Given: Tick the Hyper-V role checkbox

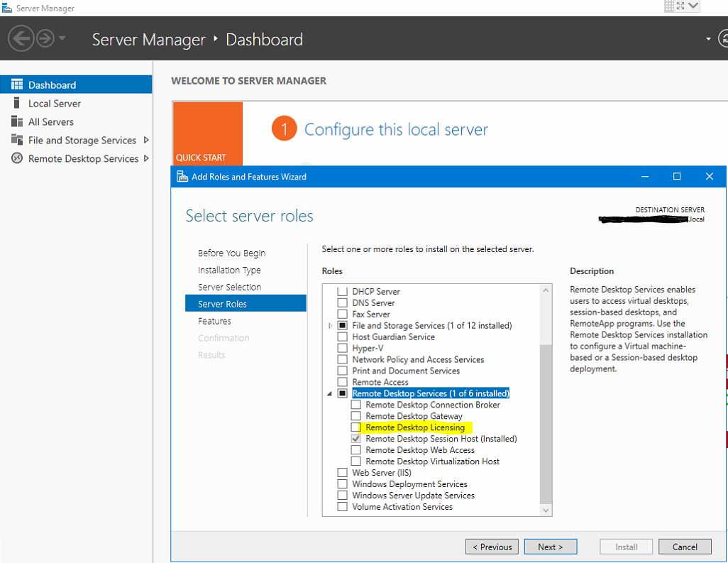Looking at the screenshot, I should pos(343,348).
